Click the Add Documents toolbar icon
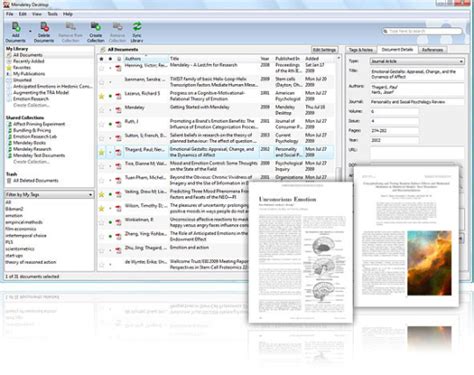The width and height of the screenshot is (474, 375). pos(16,27)
